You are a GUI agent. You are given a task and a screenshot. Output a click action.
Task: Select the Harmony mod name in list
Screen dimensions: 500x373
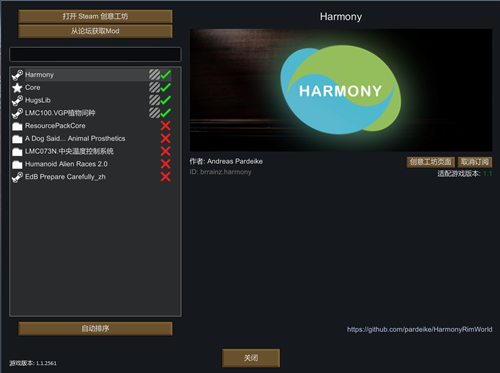point(39,75)
